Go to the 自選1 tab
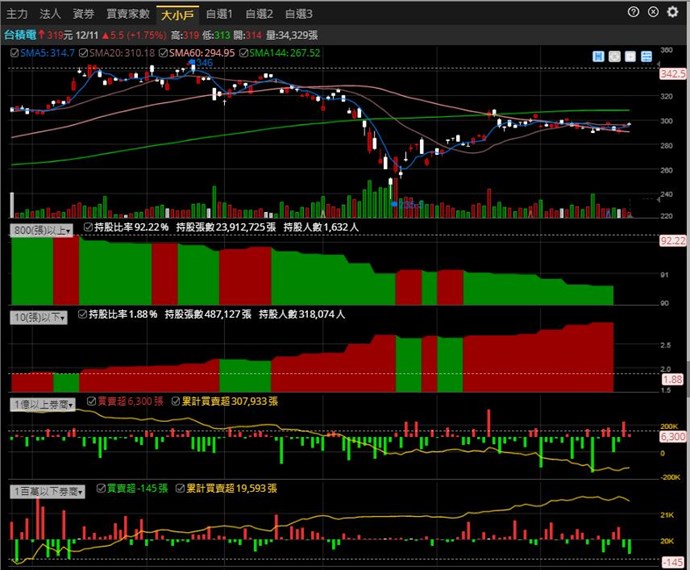The height and width of the screenshot is (570, 690). (x=218, y=14)
